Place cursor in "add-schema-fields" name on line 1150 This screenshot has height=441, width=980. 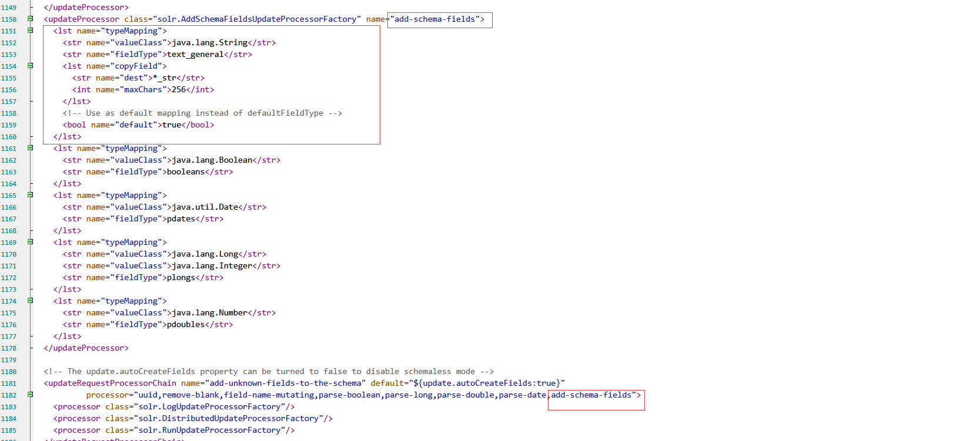[x=434, y=19]
